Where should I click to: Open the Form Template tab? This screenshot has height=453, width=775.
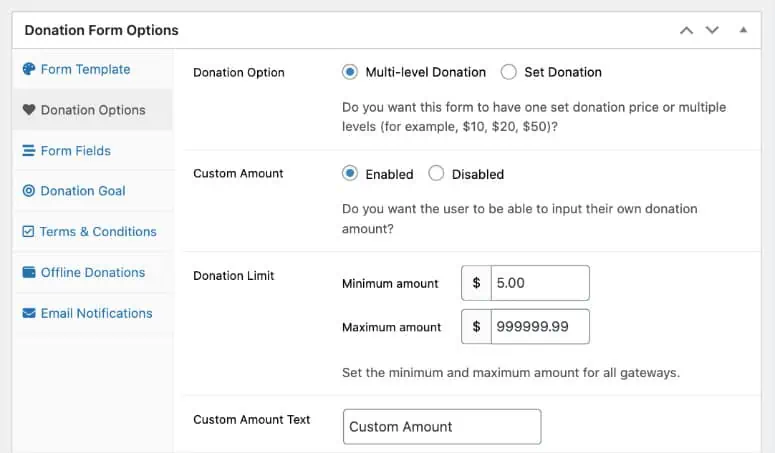point(93,69)
